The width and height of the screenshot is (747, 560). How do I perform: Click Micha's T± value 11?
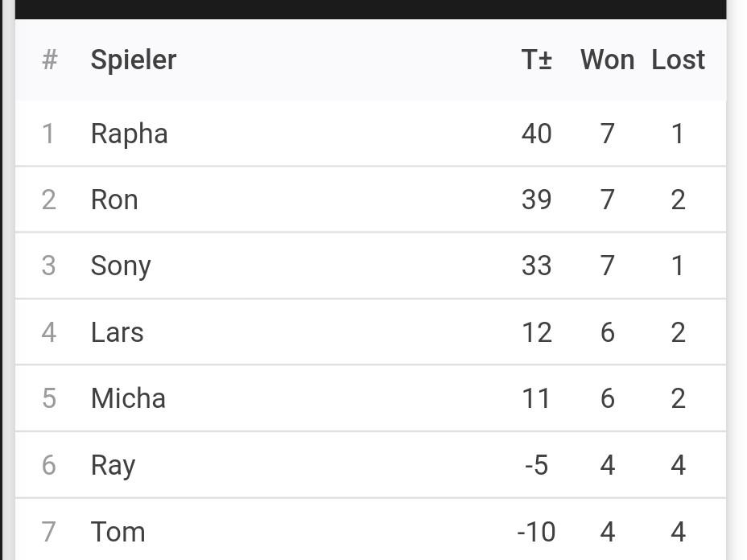point(536,398)
